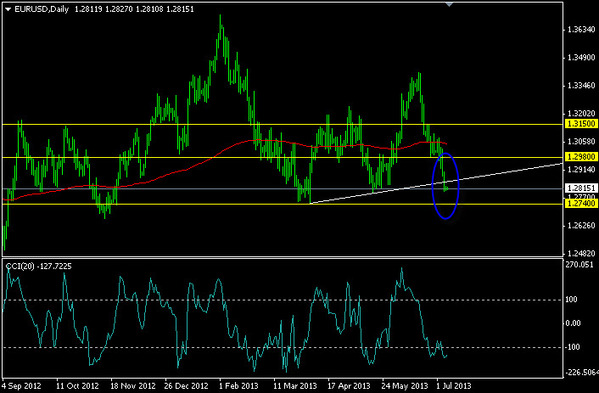Screen dimensions: 599x393
Task: Click the close price 1.28151 in chart header
Action: [x=180, y=10]
